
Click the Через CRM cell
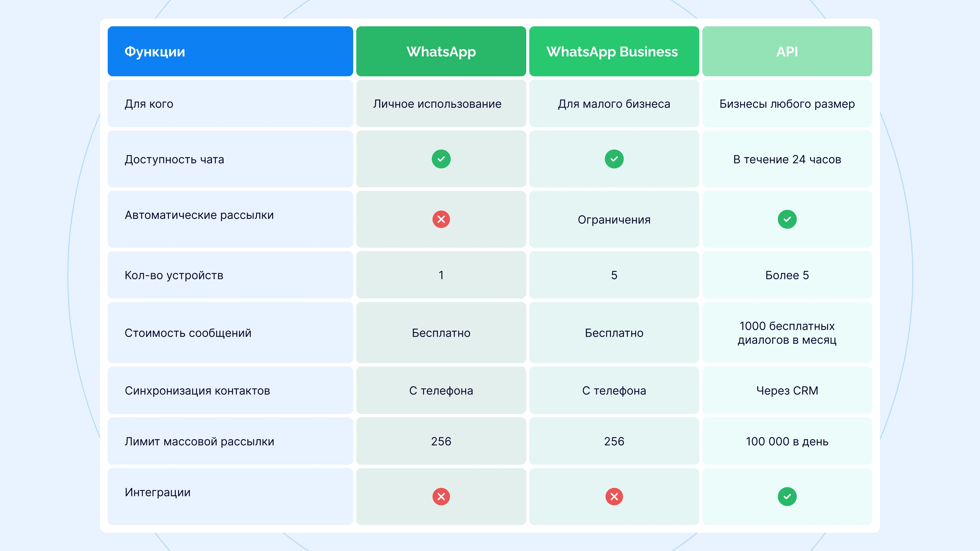pyautogui.click(x=787, y=391)
